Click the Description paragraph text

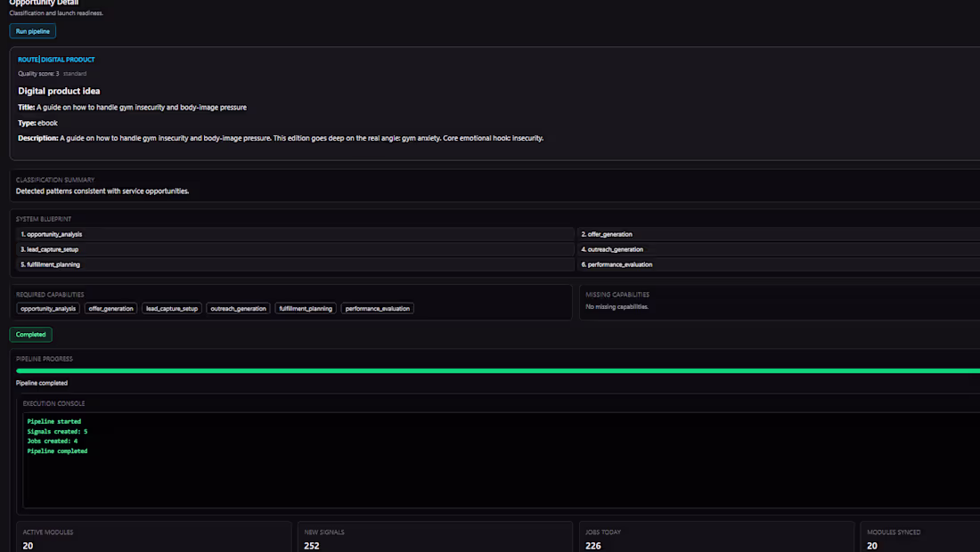281,138
